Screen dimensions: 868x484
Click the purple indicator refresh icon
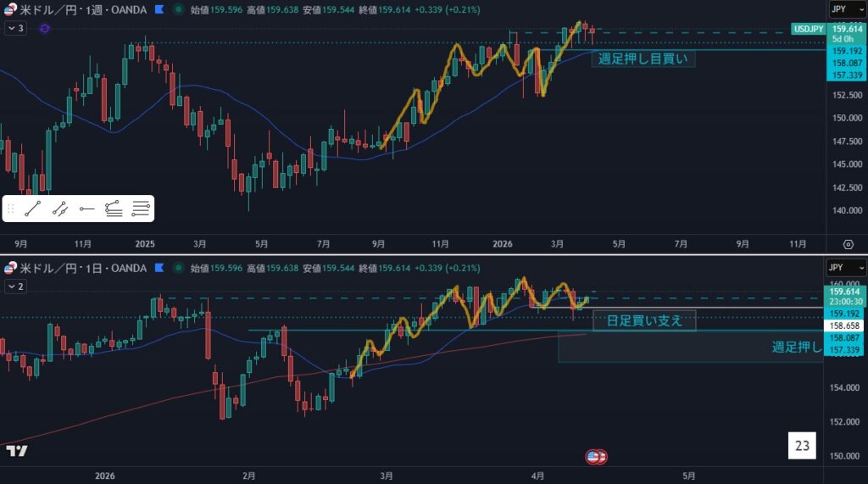pyautogui.click(x=44, y=28)
